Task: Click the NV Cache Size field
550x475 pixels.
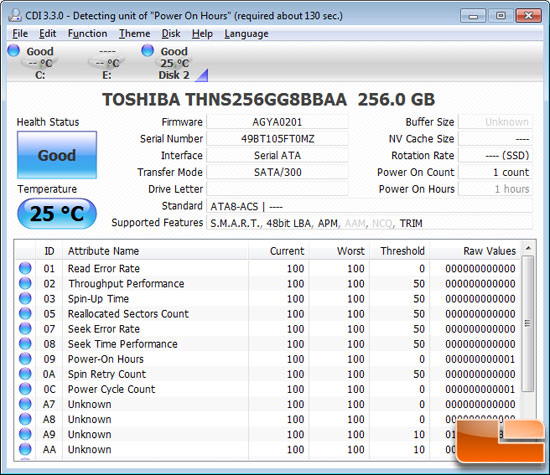Action: tap(496, 139)
